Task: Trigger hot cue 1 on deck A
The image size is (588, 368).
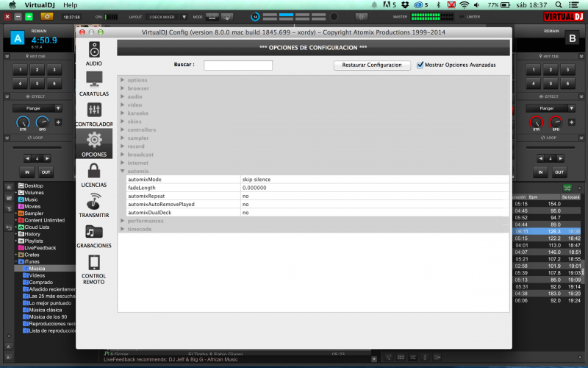Action: [x=21, y=69]
